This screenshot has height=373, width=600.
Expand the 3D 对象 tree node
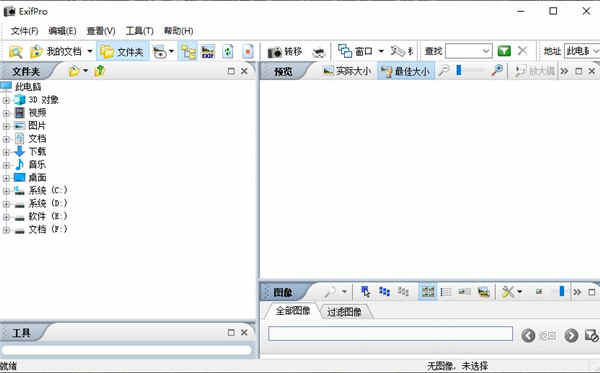[6, 101]
